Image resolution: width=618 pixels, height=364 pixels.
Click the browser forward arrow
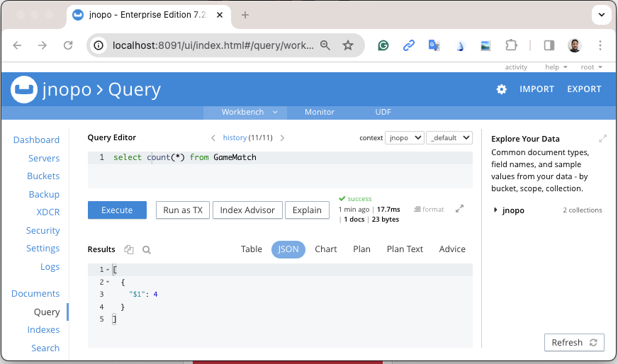(43, 45)
